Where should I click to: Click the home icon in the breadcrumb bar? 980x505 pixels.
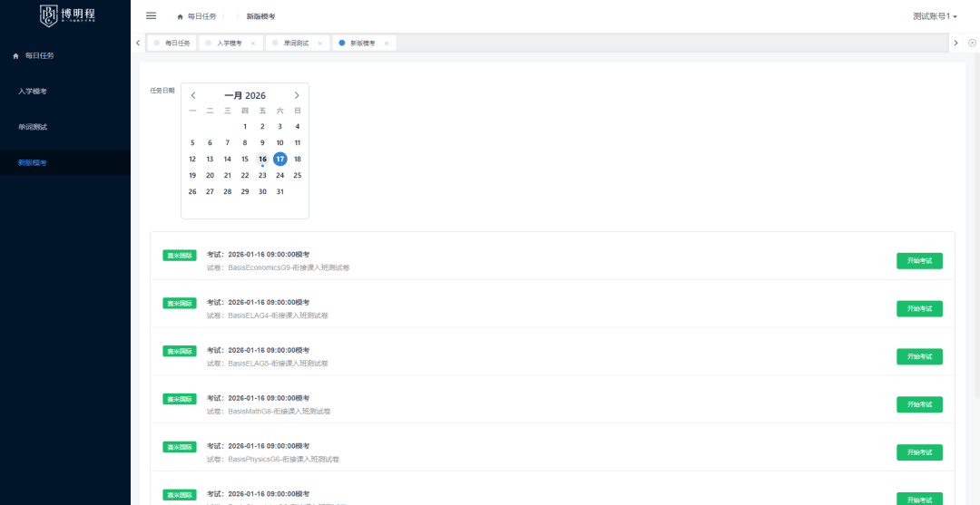click(180, 16)
